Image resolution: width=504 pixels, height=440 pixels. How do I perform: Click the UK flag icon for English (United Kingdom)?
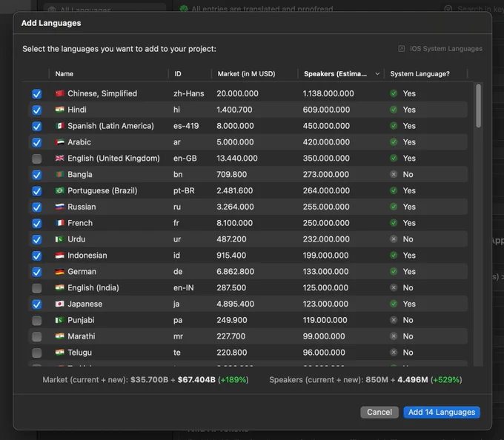pyautogui.click(x=60, y=158)
